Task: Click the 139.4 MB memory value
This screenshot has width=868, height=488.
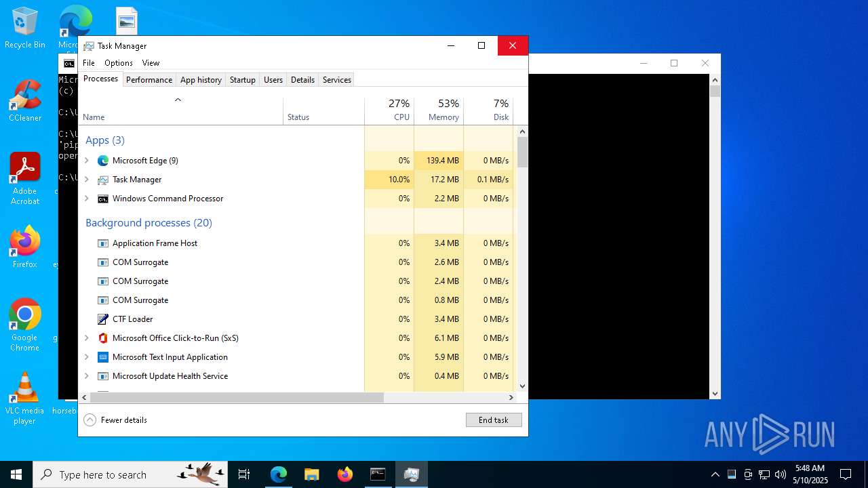Action: point(442,161)
